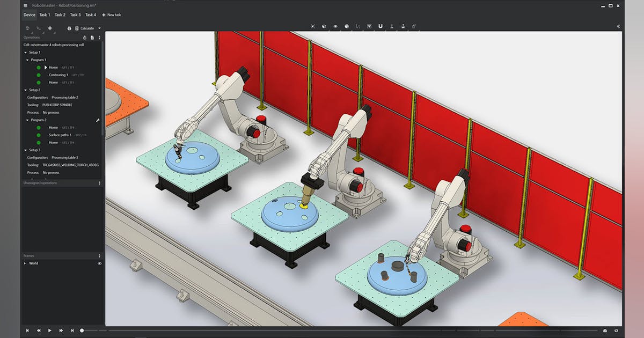
Task: Click the visibility/eye icon in the viewport toolbar
Action: (336, 26)
